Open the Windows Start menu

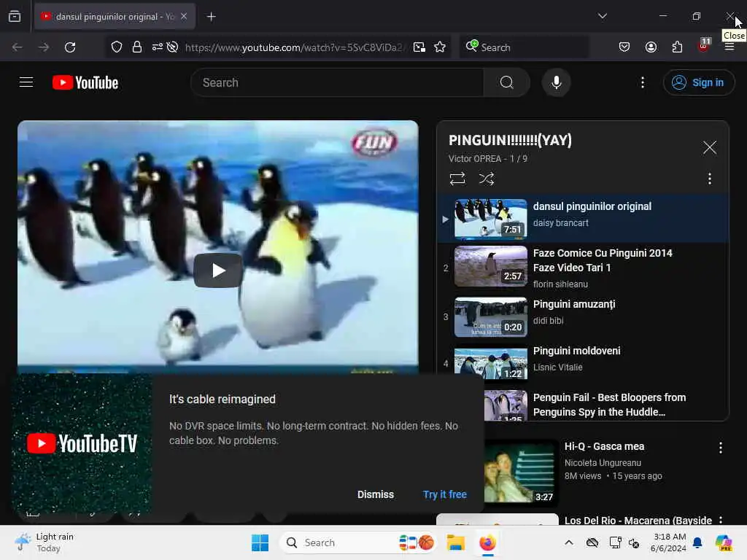coord(260,542)
